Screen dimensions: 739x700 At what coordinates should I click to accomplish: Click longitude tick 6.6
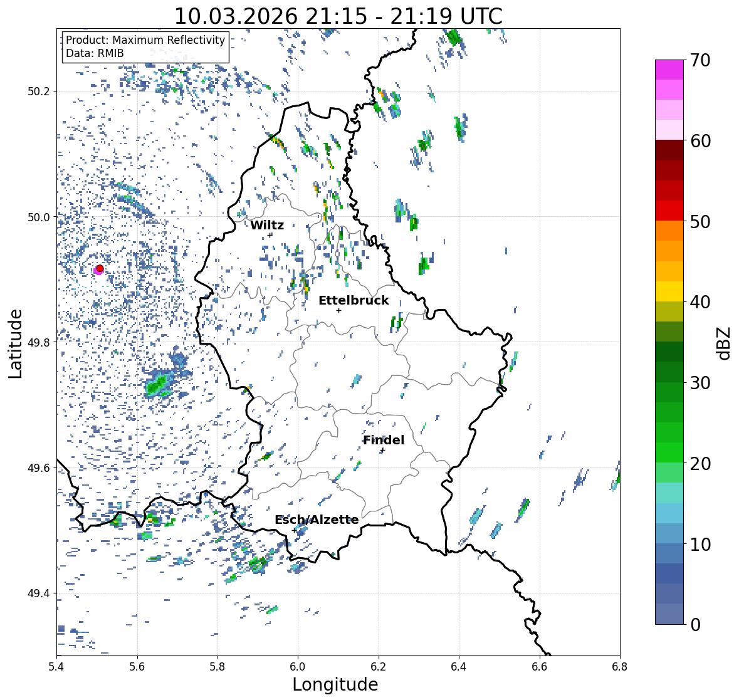[540, 666]
